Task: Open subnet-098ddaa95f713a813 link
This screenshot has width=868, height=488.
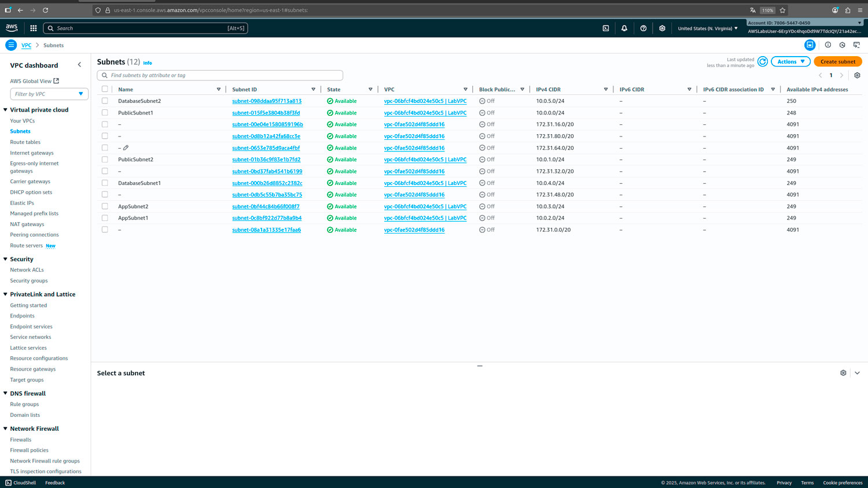Action: click(x=267, y=101)
